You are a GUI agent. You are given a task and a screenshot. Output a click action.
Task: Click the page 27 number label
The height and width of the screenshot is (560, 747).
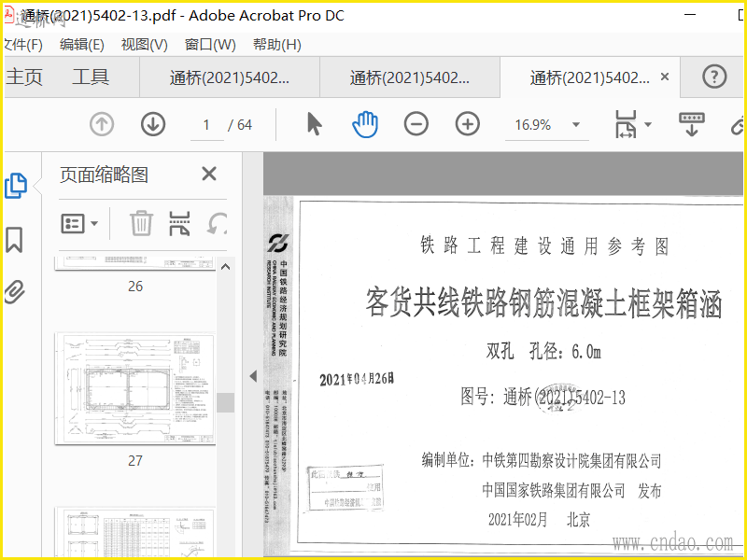point(135,460)
